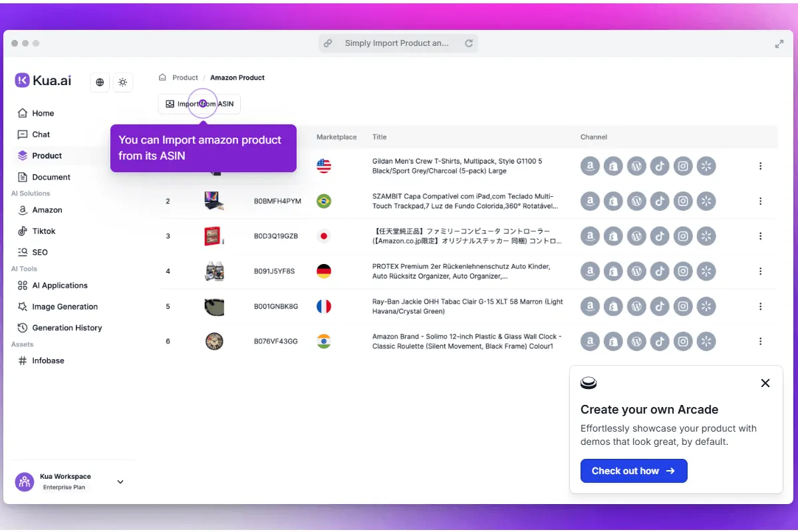The width and height of the screenshot is (798, 532).
Task: Close the Create your own Arcade card
Action: 765,383
